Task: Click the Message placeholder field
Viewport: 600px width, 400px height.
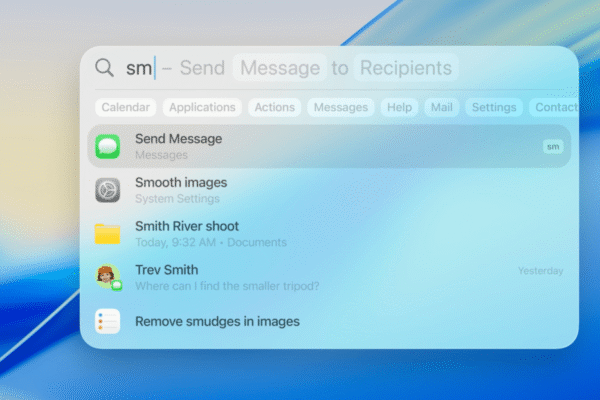Action: click(280, 68)
